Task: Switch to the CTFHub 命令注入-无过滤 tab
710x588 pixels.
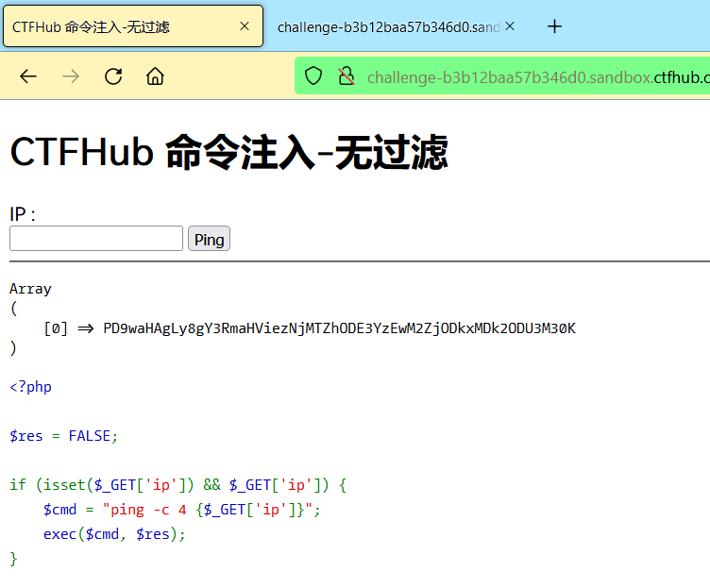Action: pyautogui.click(x=133, y=26)
